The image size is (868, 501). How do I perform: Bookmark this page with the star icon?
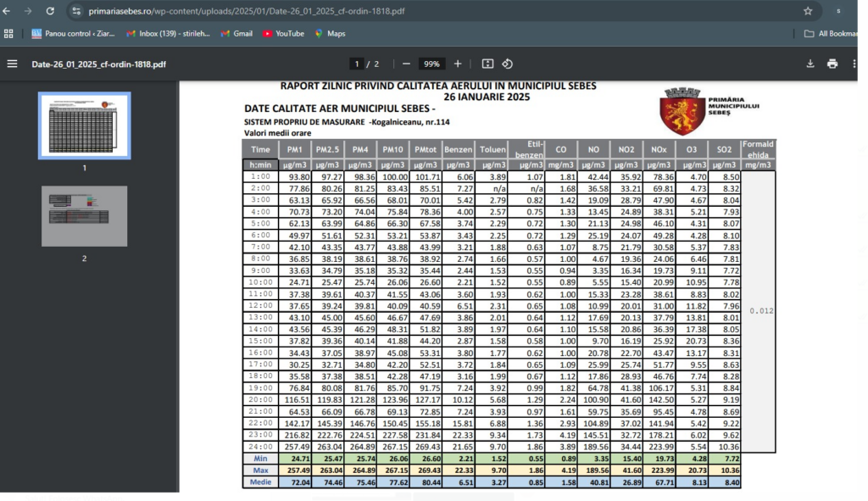(808, 11)
